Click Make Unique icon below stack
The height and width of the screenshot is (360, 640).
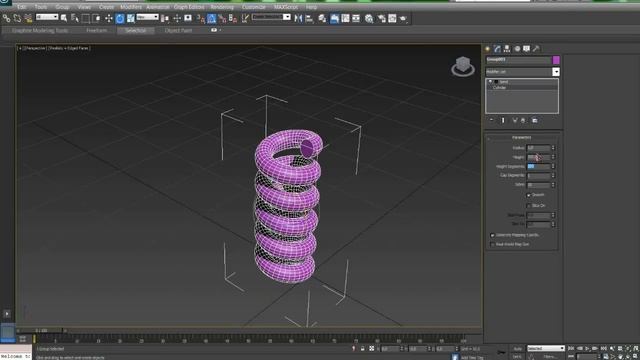[515, 120]
